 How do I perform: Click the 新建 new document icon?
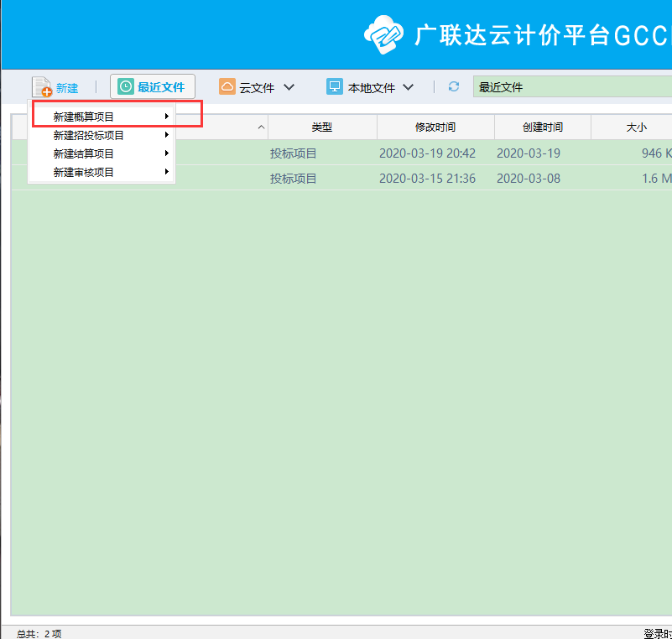click(x=42, y=87)
